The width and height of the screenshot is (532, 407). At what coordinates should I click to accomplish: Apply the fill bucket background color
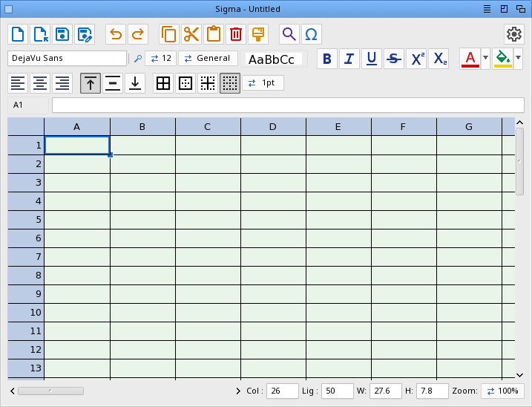(502, 59)
